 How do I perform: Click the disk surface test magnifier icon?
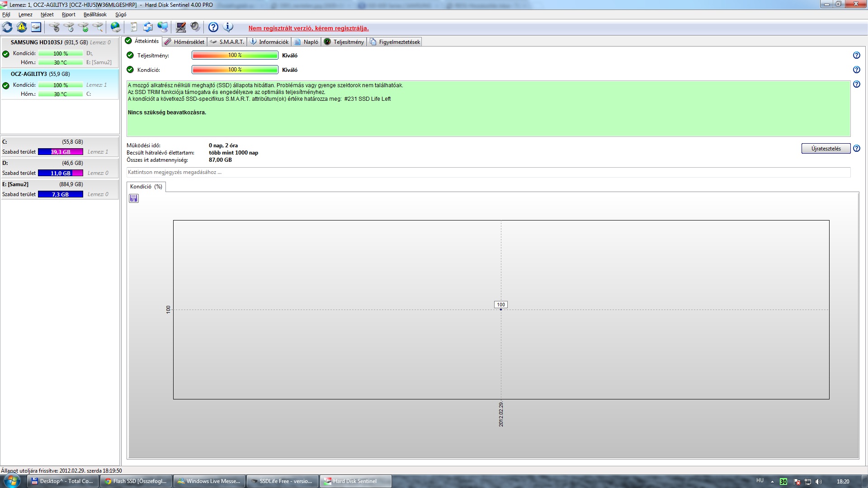[x=98, y=27]
